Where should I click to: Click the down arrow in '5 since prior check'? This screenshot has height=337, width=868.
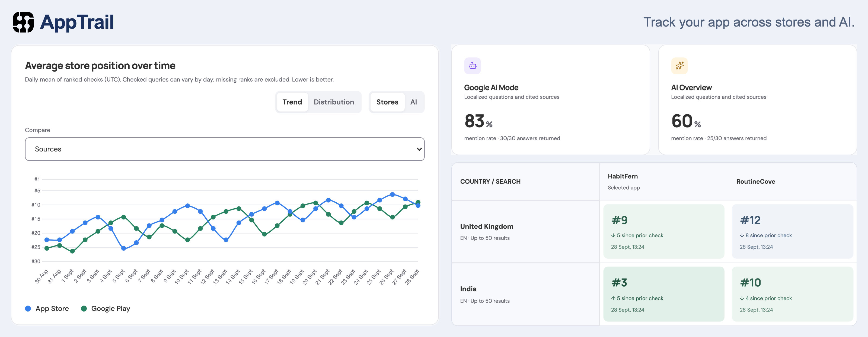tap(613, 236)
